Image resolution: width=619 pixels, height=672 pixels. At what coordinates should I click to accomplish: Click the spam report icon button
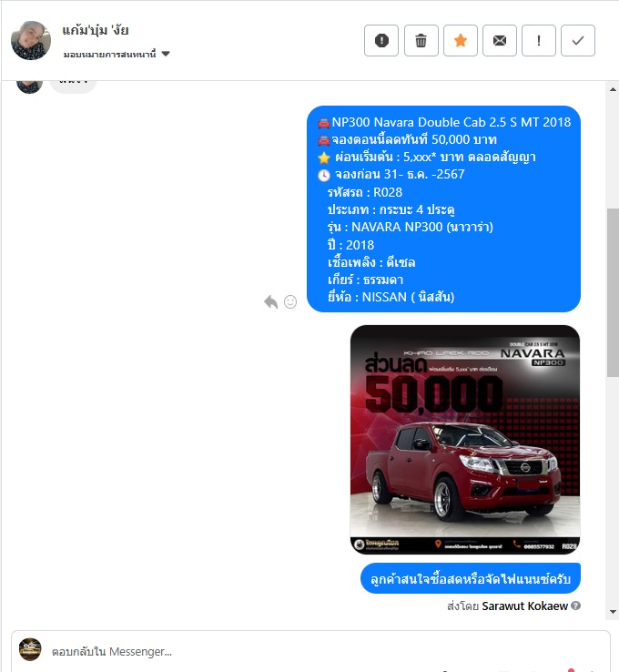pos(381,41)
